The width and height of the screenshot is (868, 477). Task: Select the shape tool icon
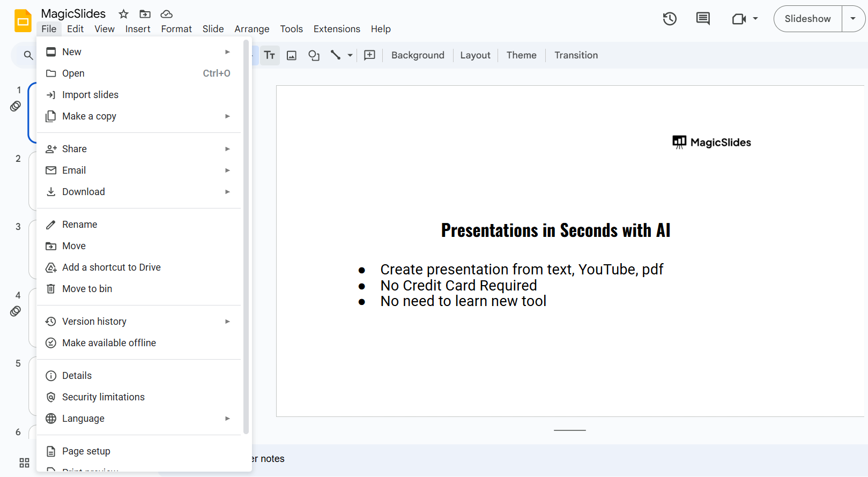[x=314, y=55]
